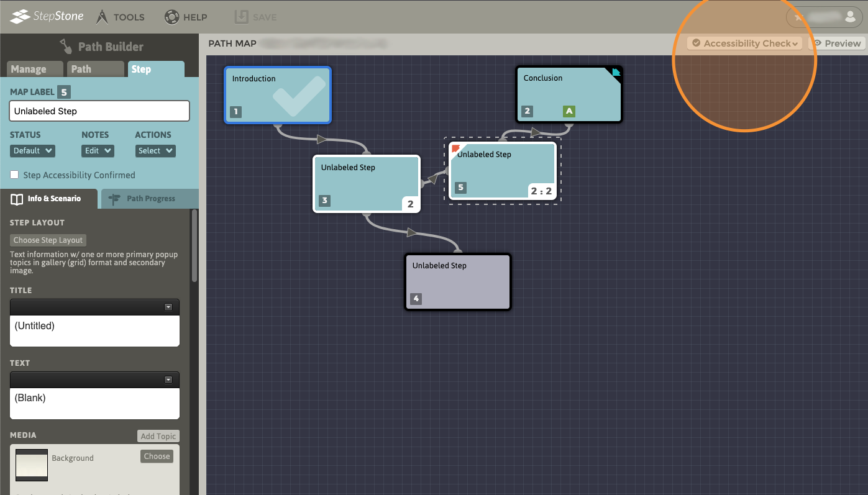Open the Help menu
This screenshot has height=495, width=868.
pyautogui.click(x=186, y=17)
